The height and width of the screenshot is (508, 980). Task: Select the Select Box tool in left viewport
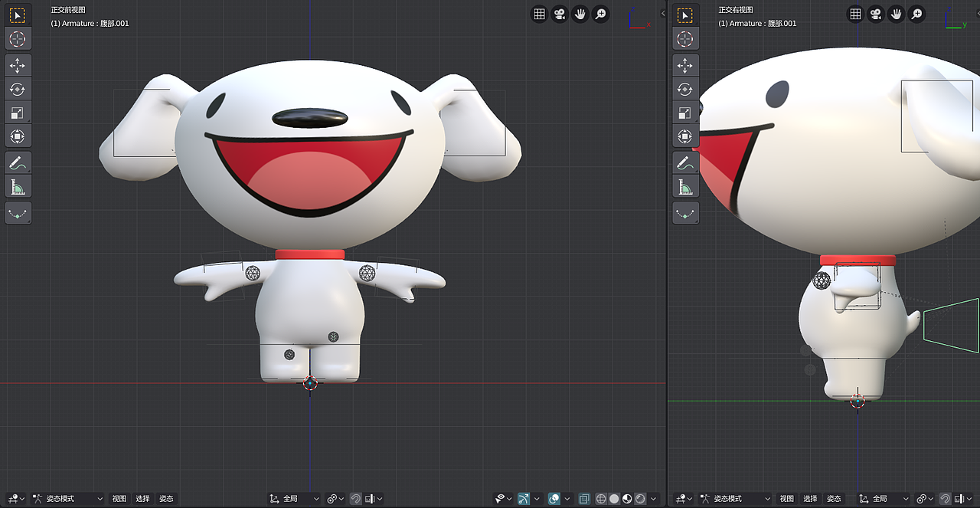(18, 15)
